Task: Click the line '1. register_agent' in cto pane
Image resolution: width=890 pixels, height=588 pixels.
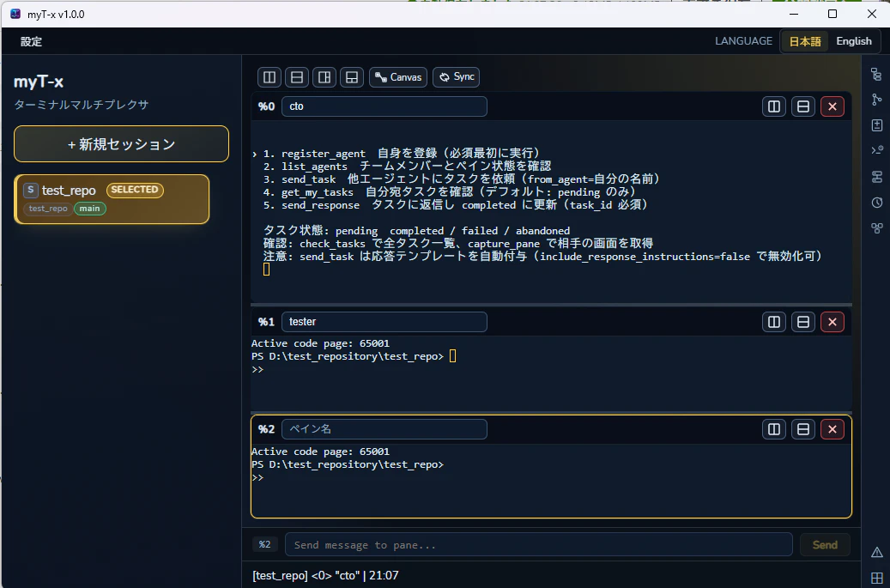Action: pyautogui.click(x=402, y=154)
